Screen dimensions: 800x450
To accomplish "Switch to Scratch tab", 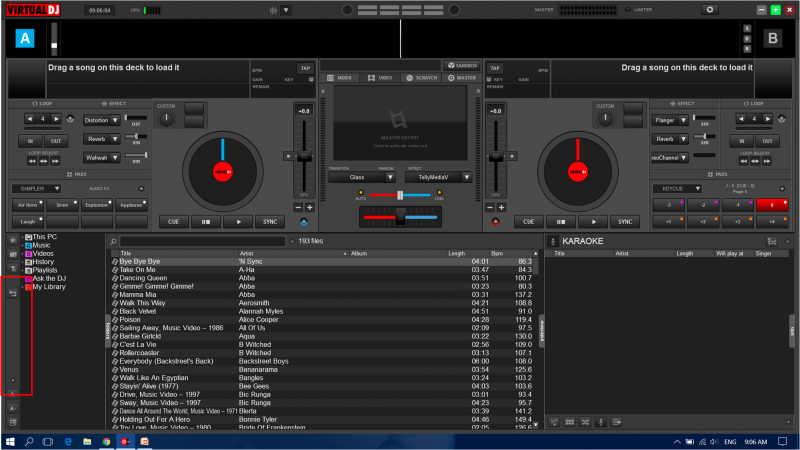I will point(421,78).
